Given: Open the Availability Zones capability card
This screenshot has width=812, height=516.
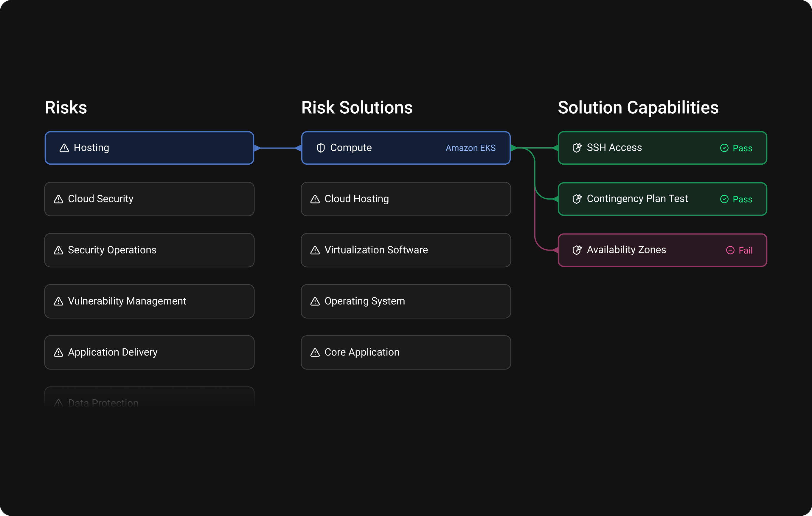Looking at the screenshot, I should pyautogui.click(x=663, y=250).
